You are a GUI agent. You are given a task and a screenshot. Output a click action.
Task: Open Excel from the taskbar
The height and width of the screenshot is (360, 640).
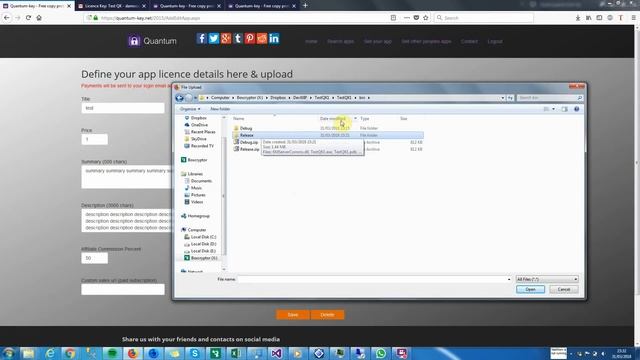coord(236,353)
